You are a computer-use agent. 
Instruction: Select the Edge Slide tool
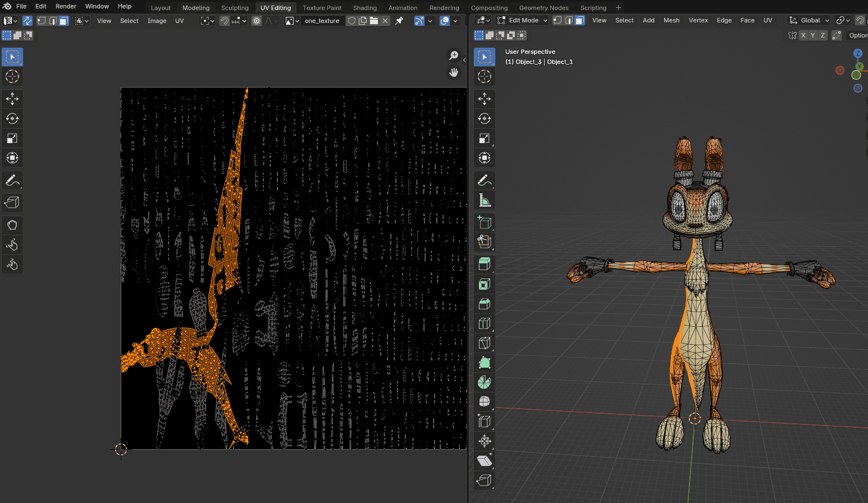[485, 422]
